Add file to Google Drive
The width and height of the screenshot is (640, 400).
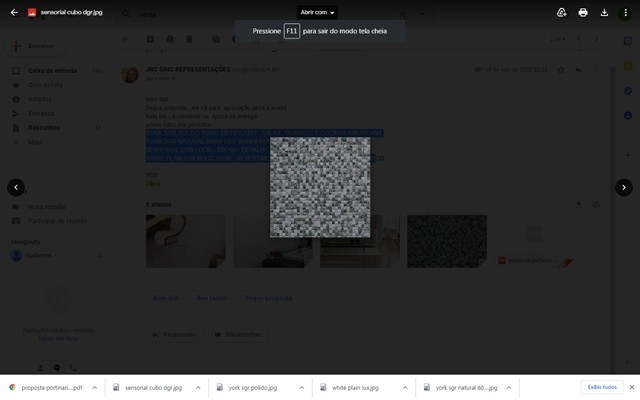(x=562, y=13)
